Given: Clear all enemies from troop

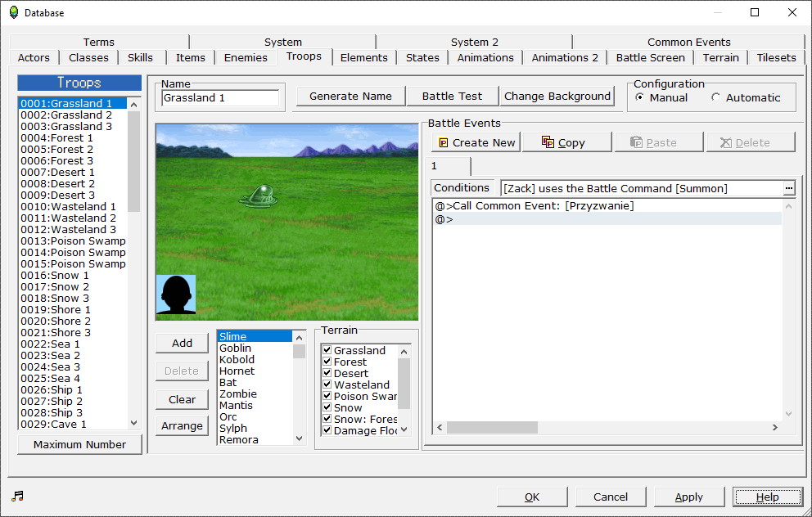Looking at the screenshot, I should click(x=183, y=399).
